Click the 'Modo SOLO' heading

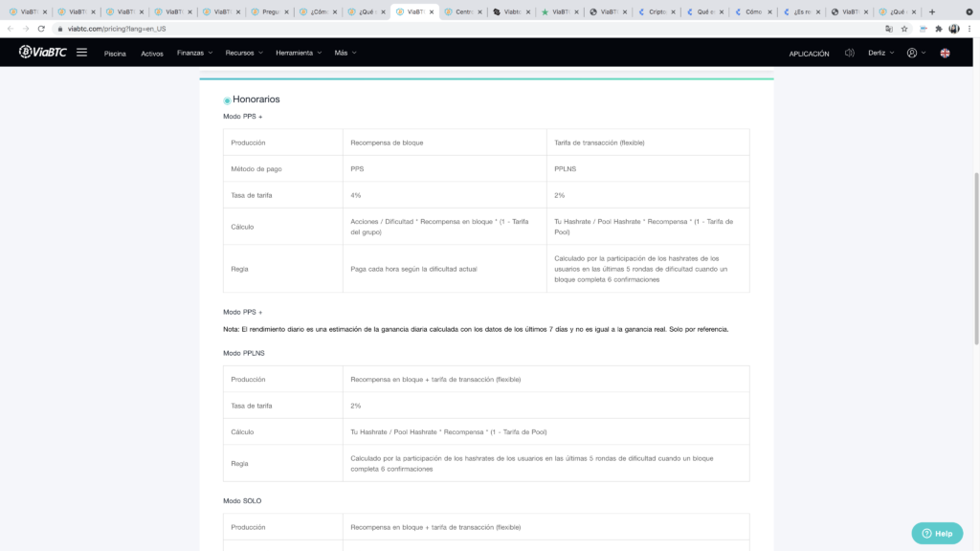[242, 501]
